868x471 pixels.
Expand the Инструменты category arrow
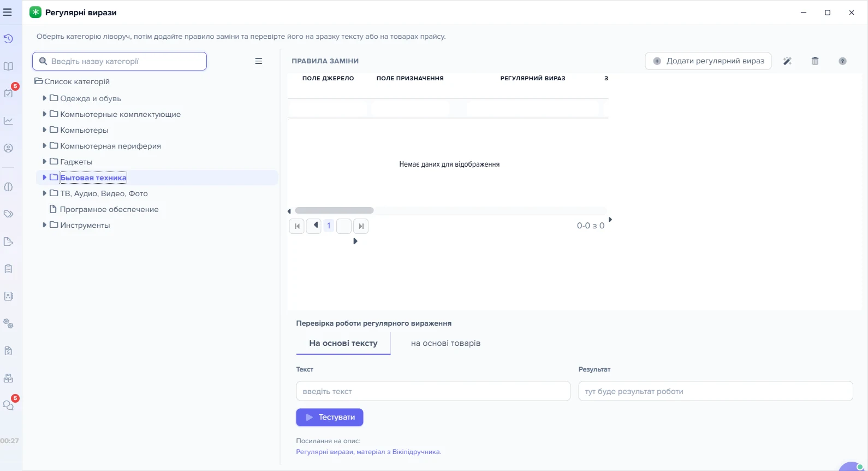pos(44,225)
